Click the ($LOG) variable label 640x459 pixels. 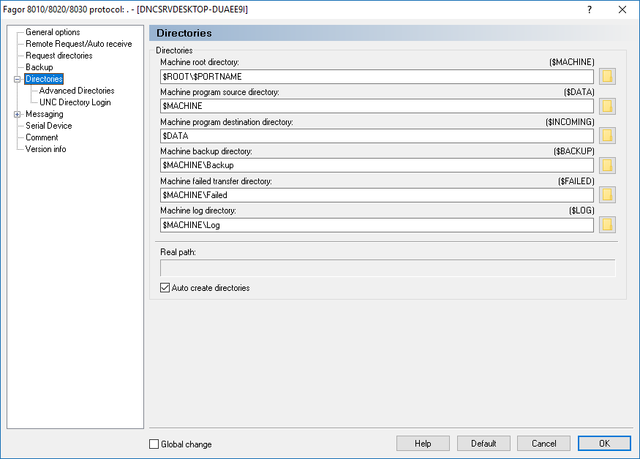point(582,211)
